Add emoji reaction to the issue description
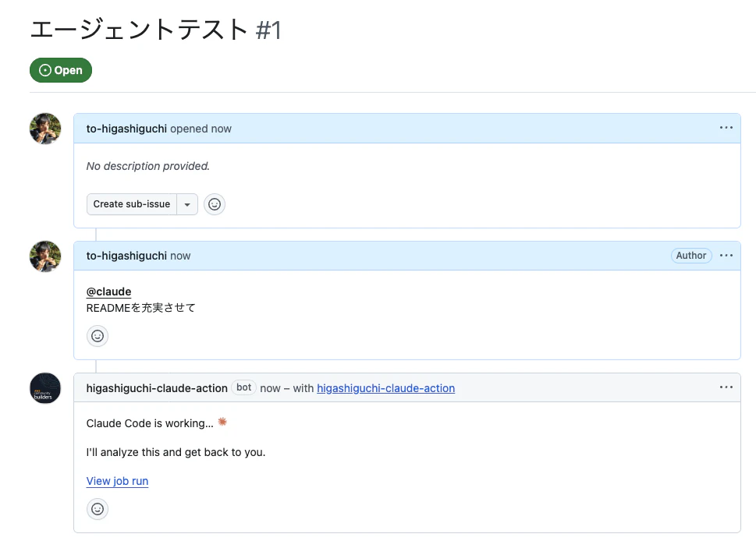The width and height of the screenshot is (756, 548). 214,203
